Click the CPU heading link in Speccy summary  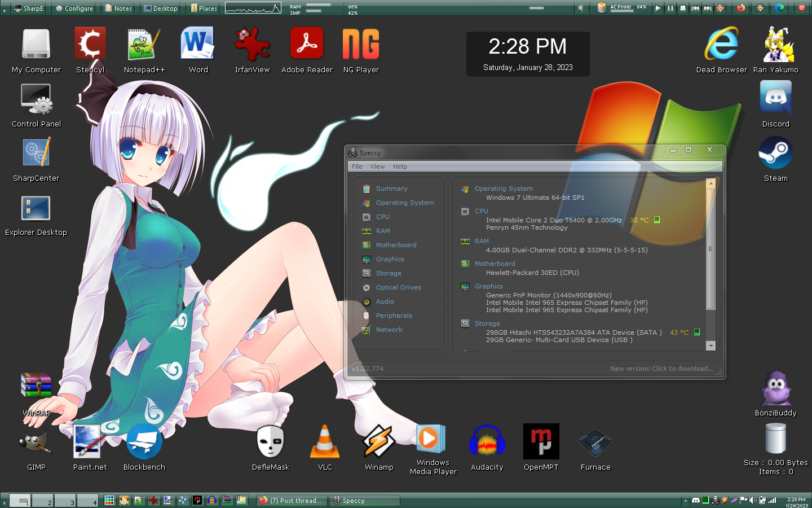482,211
